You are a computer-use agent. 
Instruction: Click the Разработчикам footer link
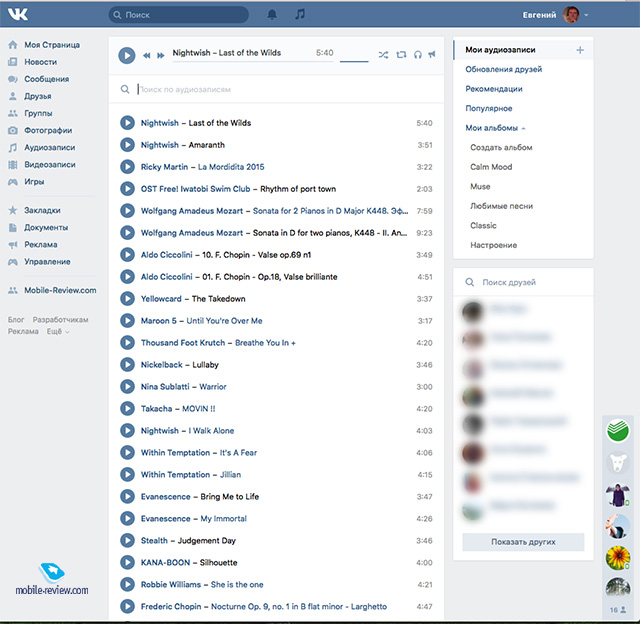60,320
